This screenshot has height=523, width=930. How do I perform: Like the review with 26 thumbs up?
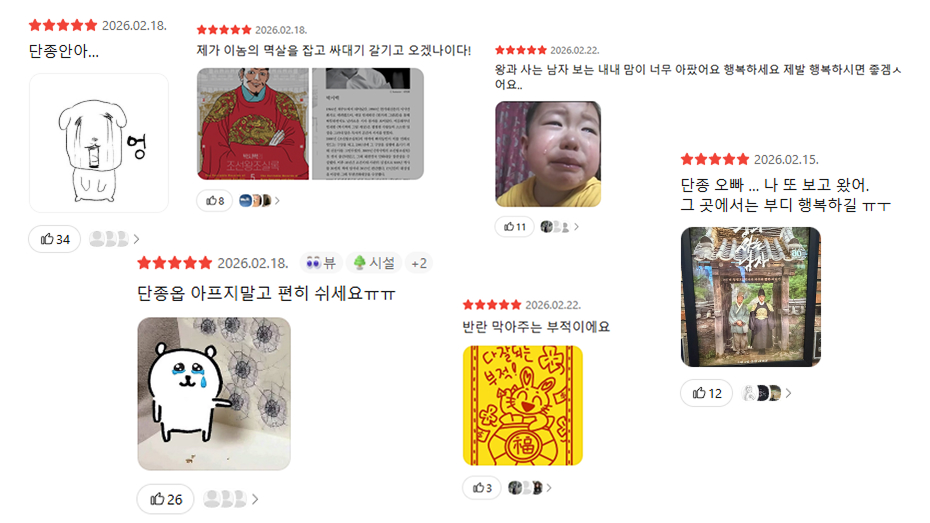pos(165,499)
